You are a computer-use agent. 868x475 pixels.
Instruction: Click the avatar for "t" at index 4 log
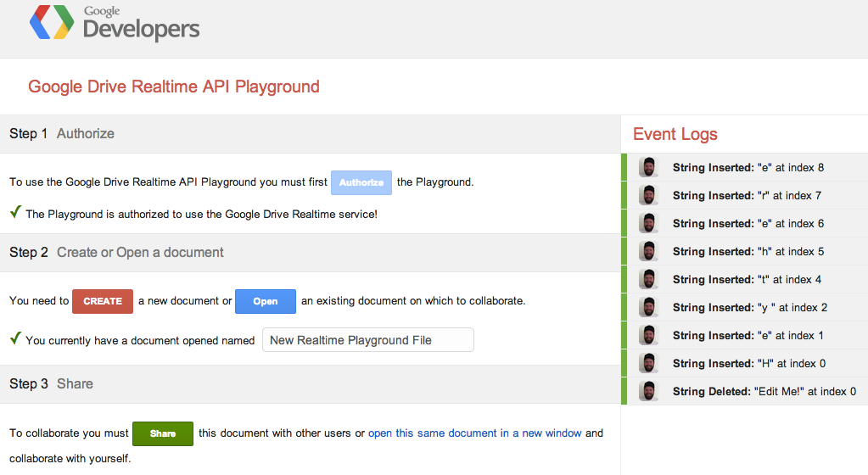[648, 279]
